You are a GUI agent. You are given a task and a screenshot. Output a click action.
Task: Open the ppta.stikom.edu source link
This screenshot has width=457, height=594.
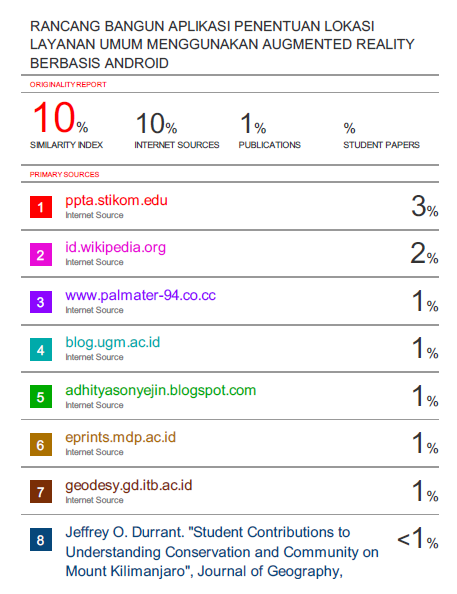pyautogui.click(x=116, y=200)
